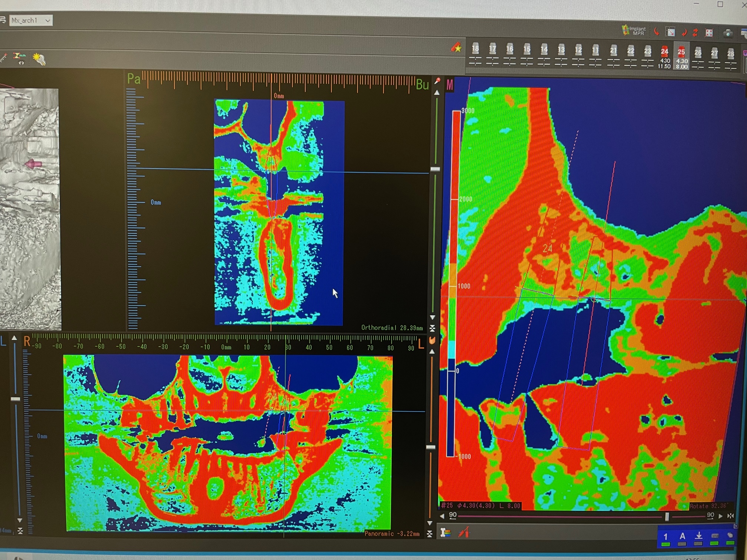
Task: Select tooth 12 implant slot
Action: pos(578,56)
